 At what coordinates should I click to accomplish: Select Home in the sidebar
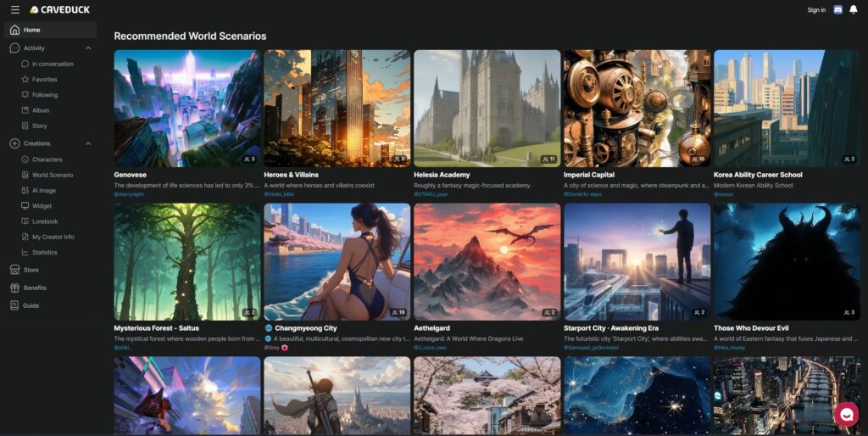50,30
